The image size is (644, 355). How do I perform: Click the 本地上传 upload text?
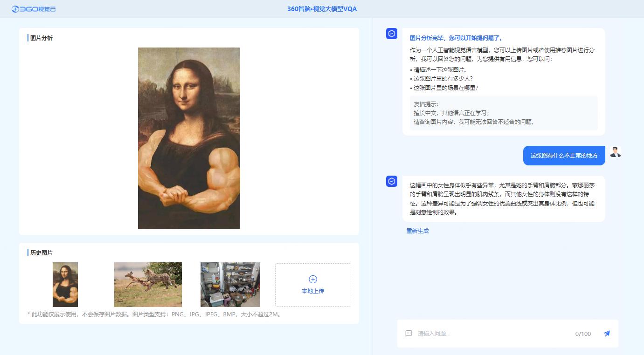[x=313, y=291]
